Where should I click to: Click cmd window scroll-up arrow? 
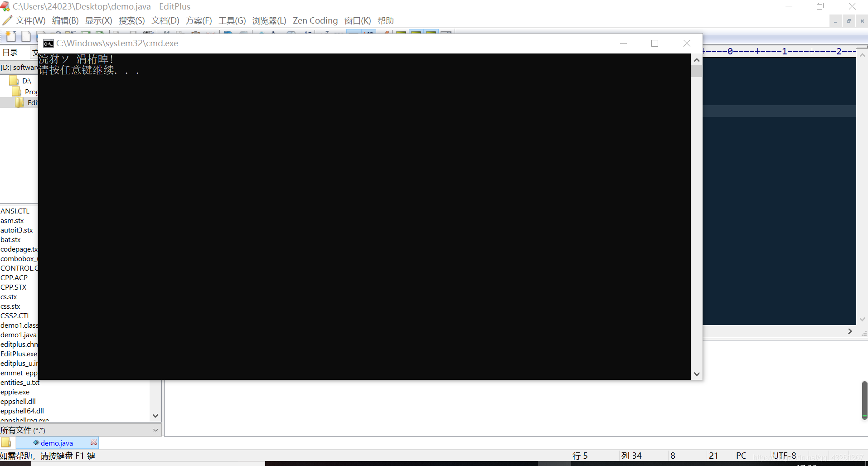[697, 60]
